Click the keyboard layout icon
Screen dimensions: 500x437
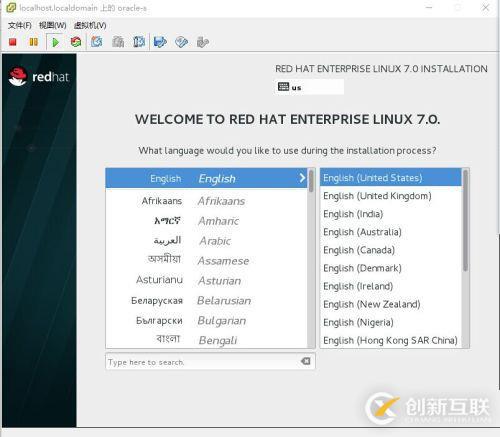[x=283, y=87]
